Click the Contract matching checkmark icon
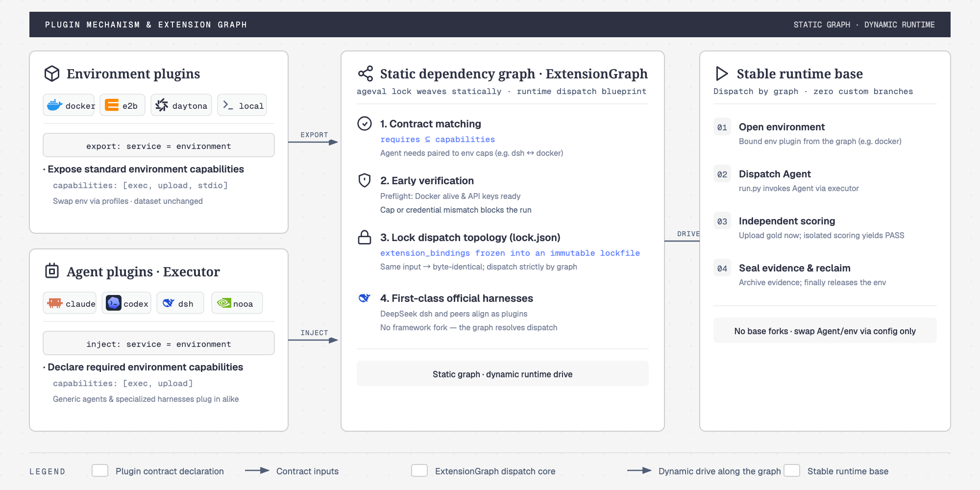The width and height of the screenshot is (980, 490). click(x=365, y=123)
